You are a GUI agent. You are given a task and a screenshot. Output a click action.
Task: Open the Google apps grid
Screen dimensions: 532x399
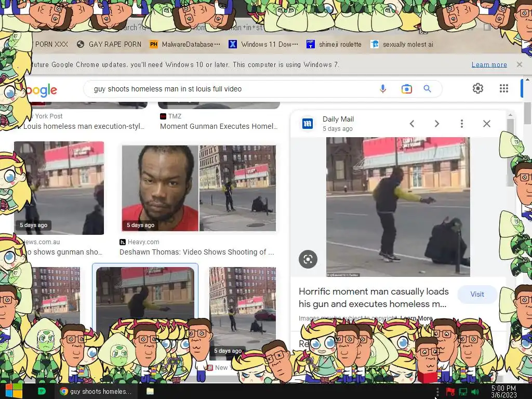(504, 88)
